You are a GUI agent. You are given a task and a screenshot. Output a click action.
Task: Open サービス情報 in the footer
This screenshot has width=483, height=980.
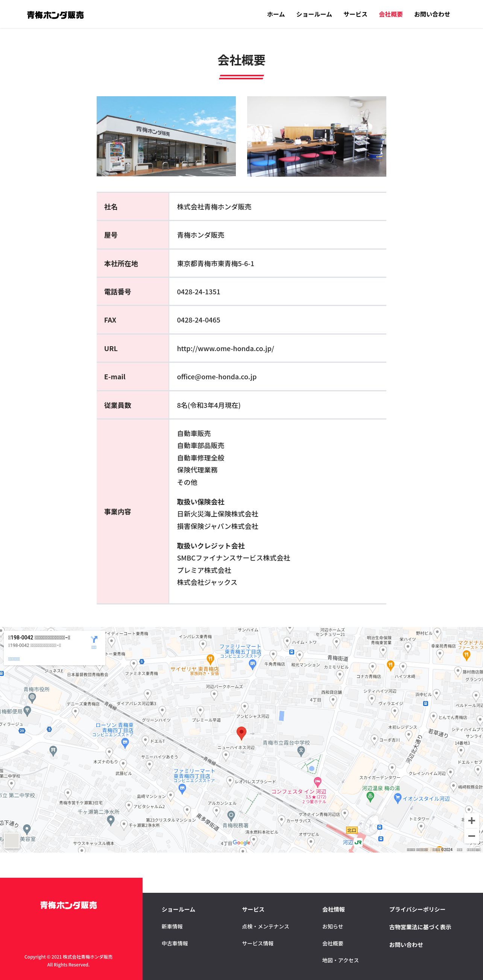point(258,944)
